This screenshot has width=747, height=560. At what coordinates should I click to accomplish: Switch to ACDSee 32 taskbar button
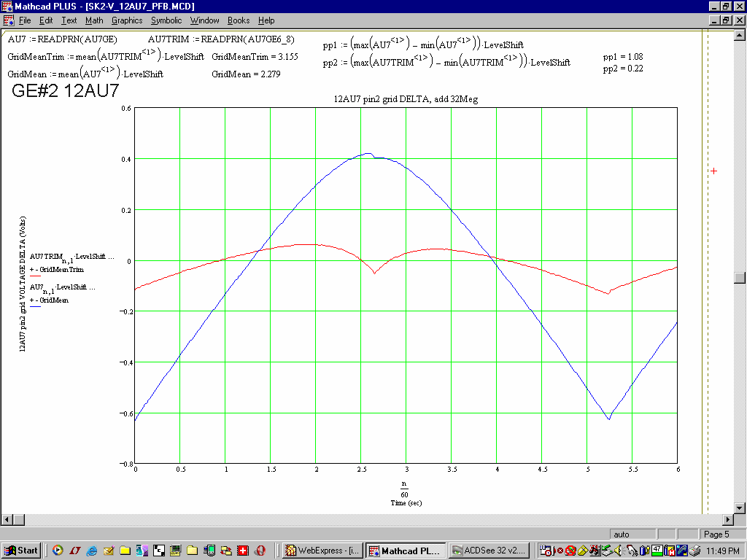489,551
